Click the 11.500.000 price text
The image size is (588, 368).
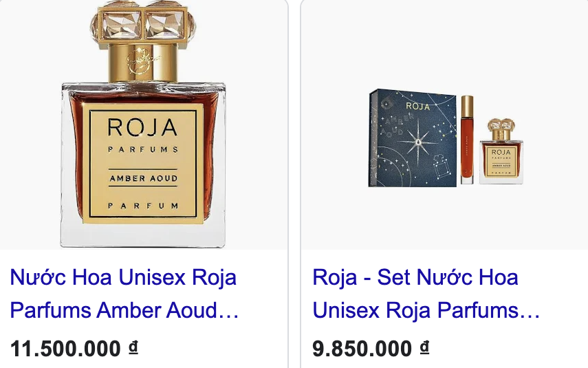(x=65, y=349)
